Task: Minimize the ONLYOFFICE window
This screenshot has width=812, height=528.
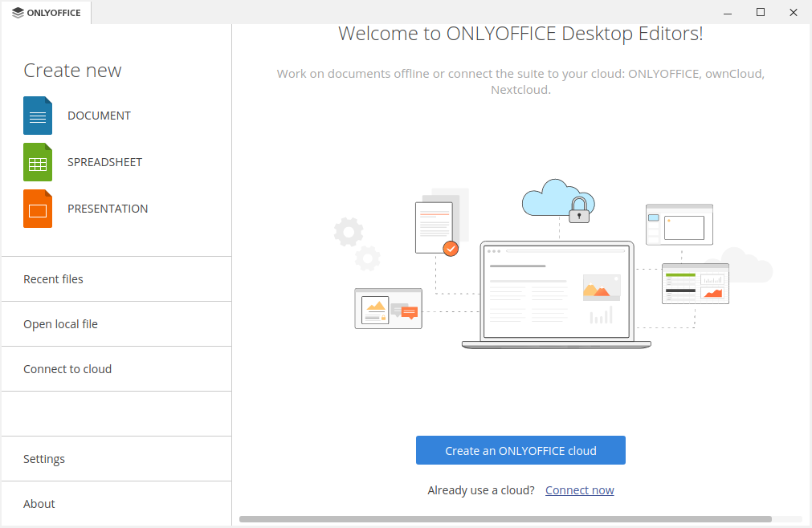Action: click(728, 12)
